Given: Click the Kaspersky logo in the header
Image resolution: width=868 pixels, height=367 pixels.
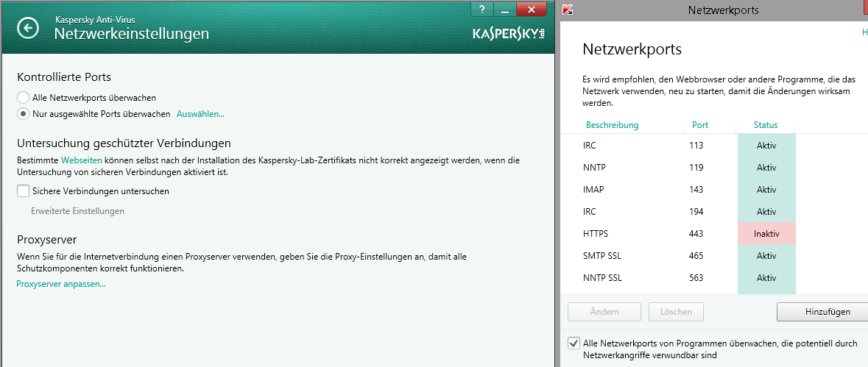Looking at the screenshot, I should (x=509, y=34).
